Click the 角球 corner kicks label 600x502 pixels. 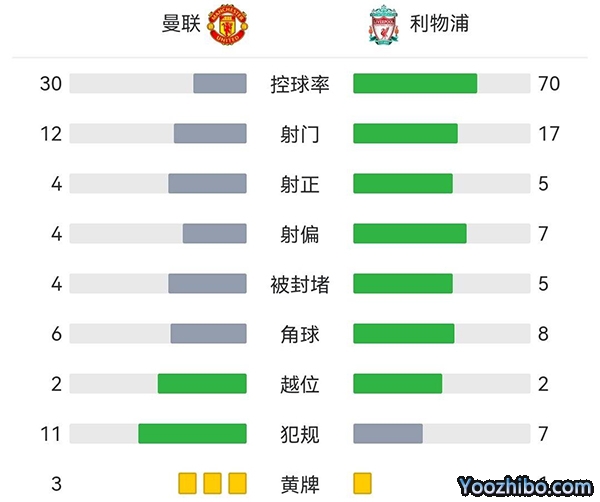click(300, 334)
